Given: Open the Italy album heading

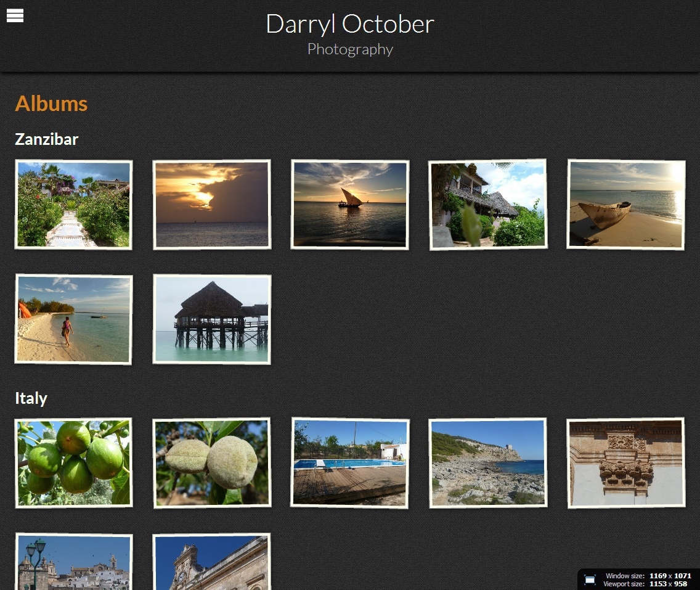Looking at the screenshot, I should click(30, 398).
